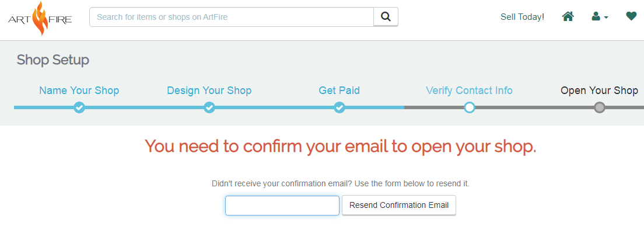Click the Design Your Shop checkmark circle
This screenshot has height=226, width=644.
[x=209, y=107]
